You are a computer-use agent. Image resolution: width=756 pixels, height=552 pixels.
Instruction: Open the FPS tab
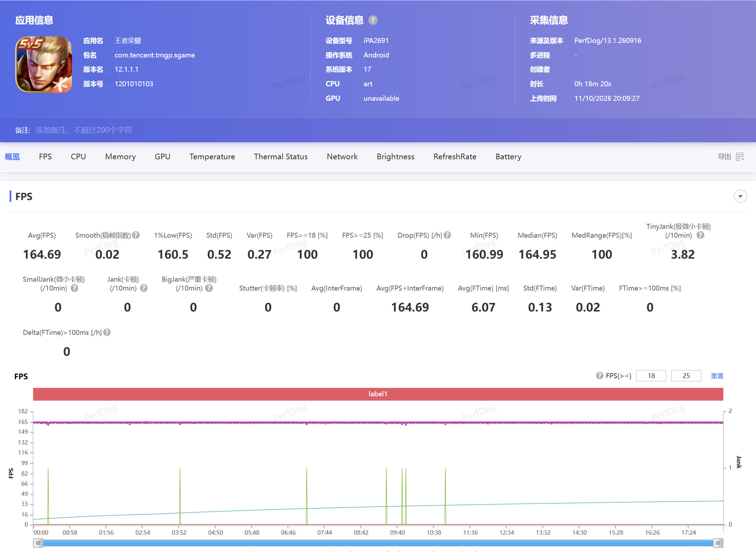(45, 157)
